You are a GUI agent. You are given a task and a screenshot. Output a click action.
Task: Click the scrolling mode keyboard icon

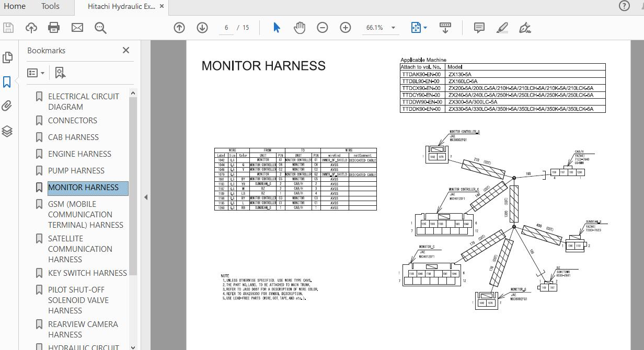pos(445,28)
